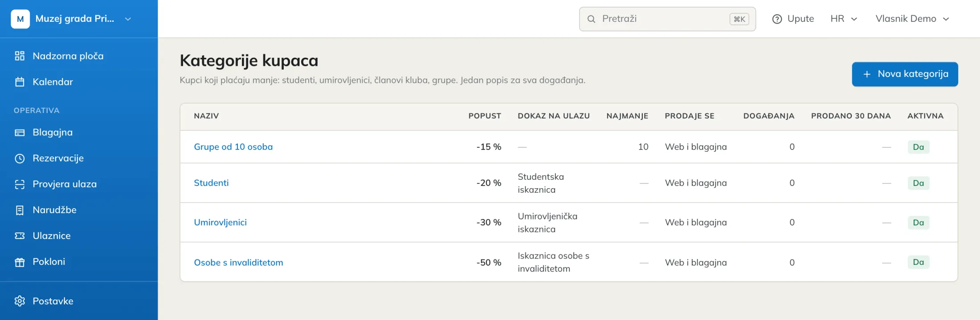Click the Da badge for Studenti
The width and height of the screenshot is (980, 320).
919,183
